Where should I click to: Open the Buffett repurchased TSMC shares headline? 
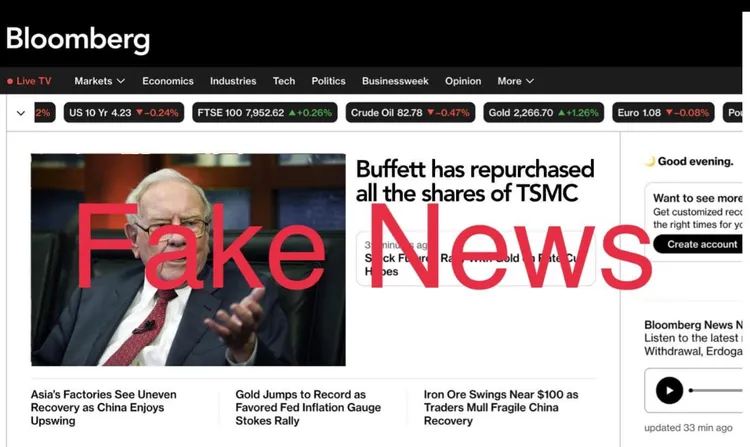pyautogui.click(x=475, y=181)
